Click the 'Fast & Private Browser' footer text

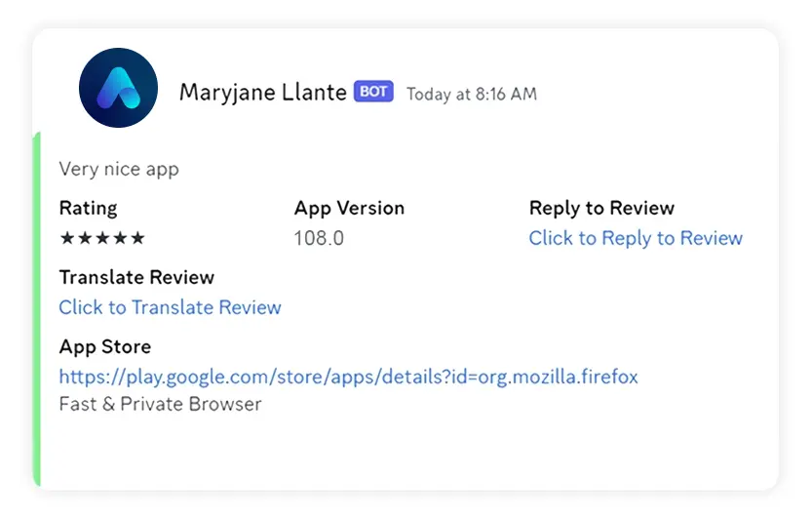point(160,404)
